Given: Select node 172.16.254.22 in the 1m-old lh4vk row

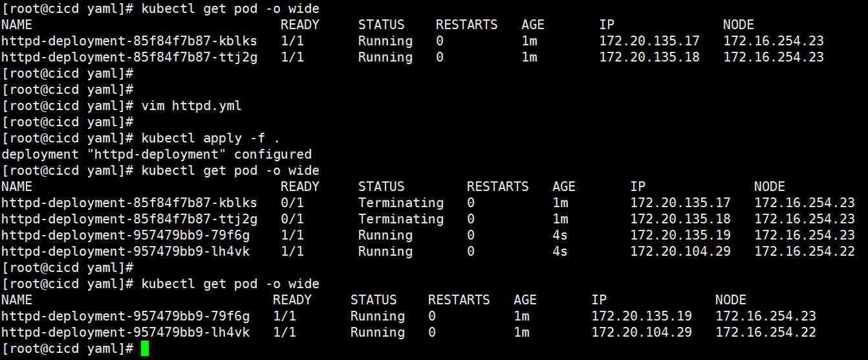Looking at the screenshot, I should coord(766,332).
